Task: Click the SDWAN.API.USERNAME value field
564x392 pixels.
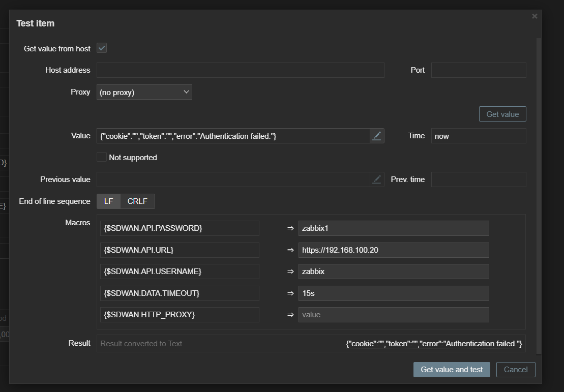Action: [x=393, y=272]
